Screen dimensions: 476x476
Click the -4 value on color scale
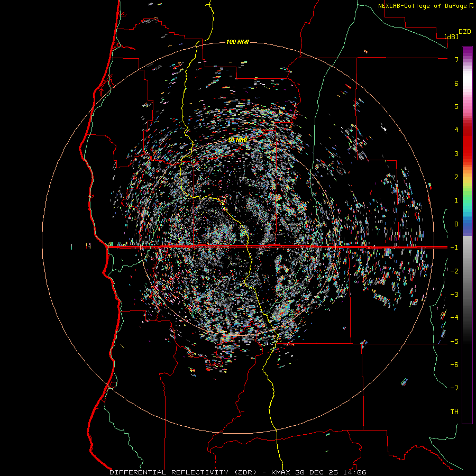pos(454,317)
